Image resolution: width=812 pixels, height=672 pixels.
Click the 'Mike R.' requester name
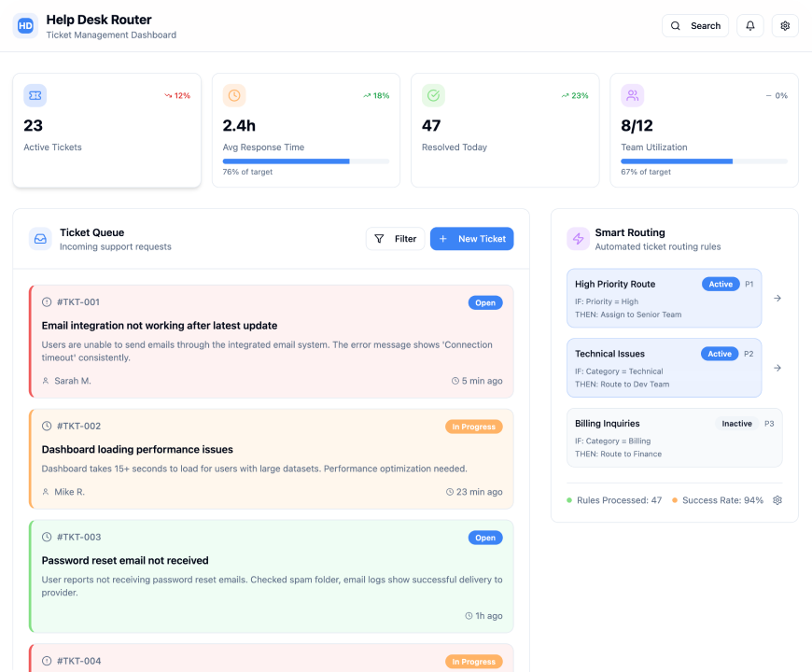(x=69, y=492)
